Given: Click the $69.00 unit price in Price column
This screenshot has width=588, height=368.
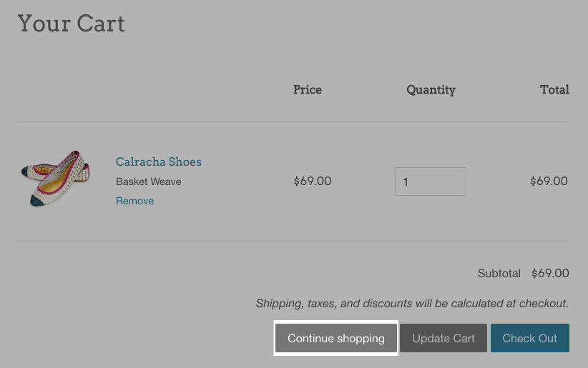Looking at the screenshot, I should (313, 181).
